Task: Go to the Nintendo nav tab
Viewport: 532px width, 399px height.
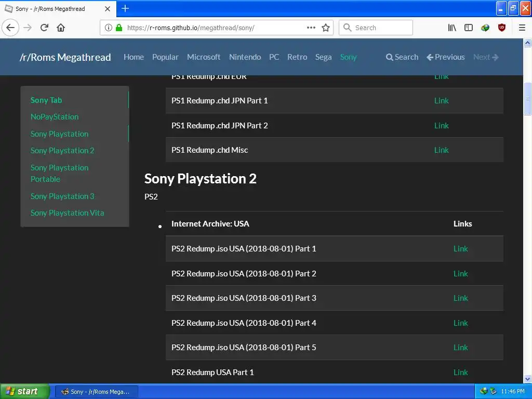Action: 245,57
